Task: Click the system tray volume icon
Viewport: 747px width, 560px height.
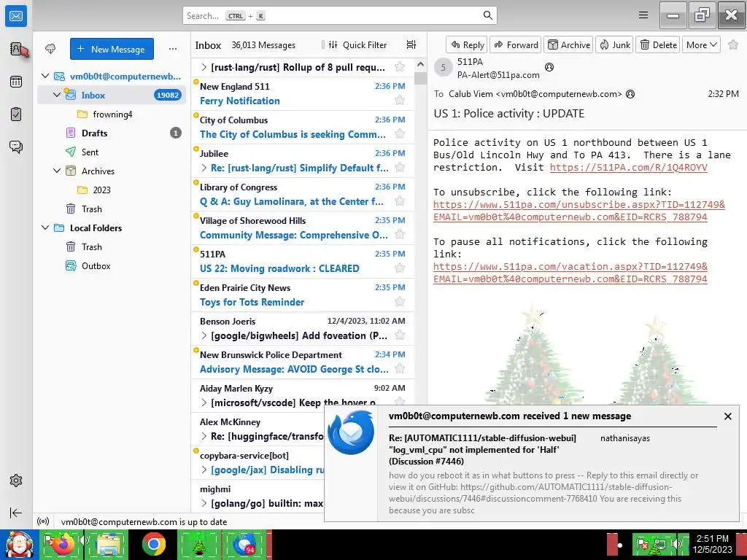Action: coord(676,544)
